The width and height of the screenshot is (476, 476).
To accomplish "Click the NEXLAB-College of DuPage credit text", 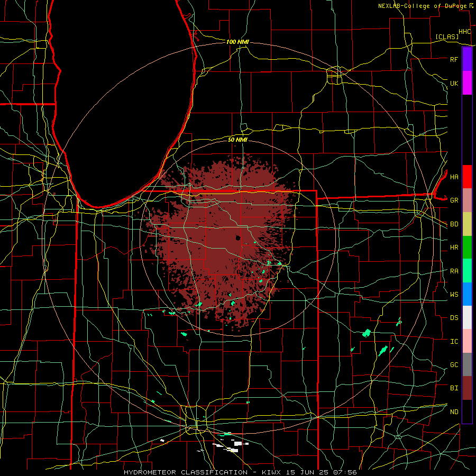I will coord(423,6).
